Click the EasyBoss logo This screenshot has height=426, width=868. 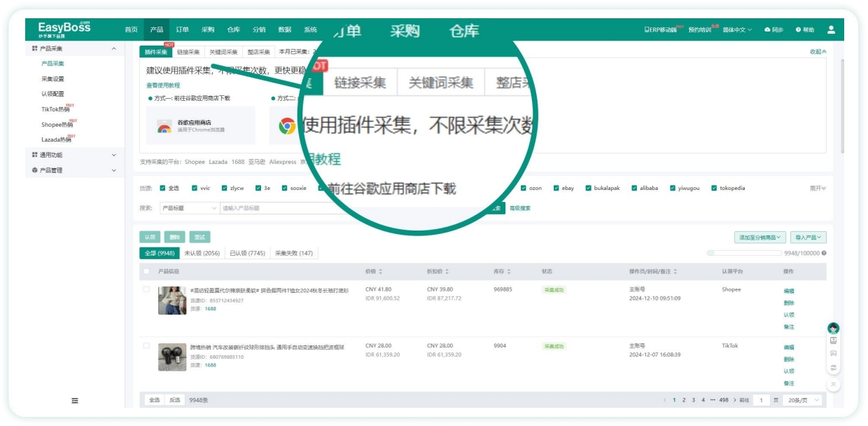(x=64, y=29)
